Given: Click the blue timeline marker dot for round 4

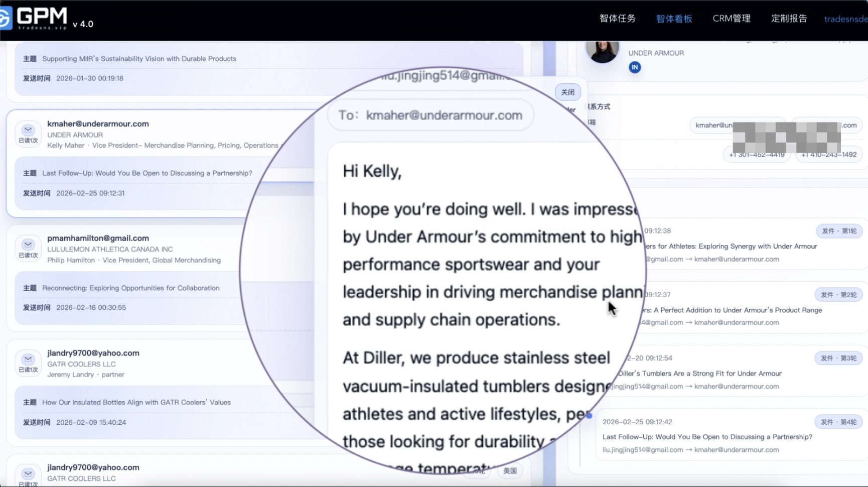Looking at the screenshot, I should click(589, 416).
